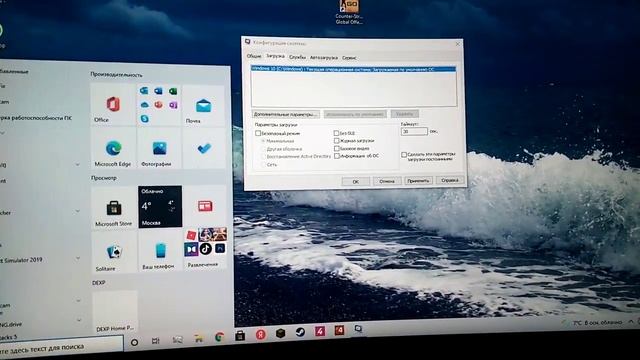
Task: Open Microsoft Store bag icon on taskbar
Action: pos(240,336)
